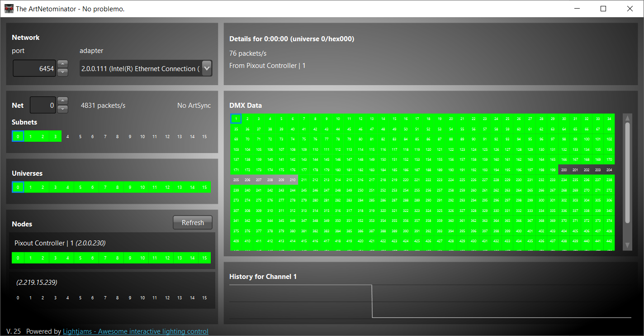Viewport: 644px width, 336px height.
Task: Click the ArtNetominator app icon in title bar
Action: click(9, 9)
